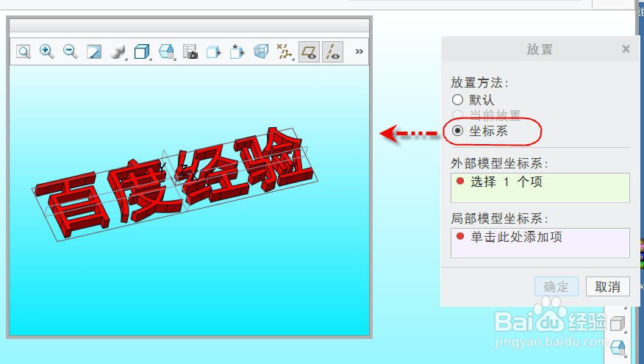
Task: Click the 外部模型坐标系 collector with 选择 1 个项
Action: [540, 188]
